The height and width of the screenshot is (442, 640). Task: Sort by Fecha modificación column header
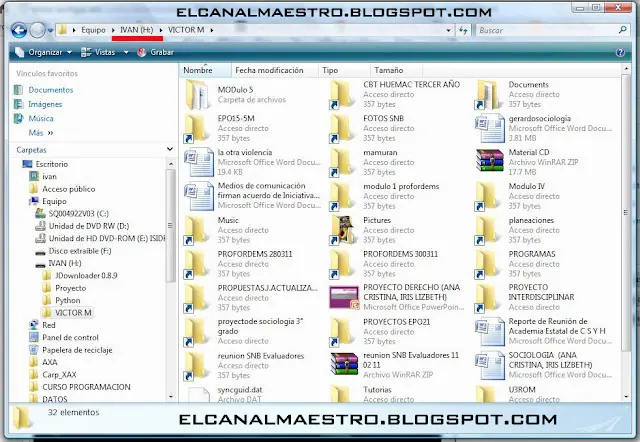tap(274, 70)
